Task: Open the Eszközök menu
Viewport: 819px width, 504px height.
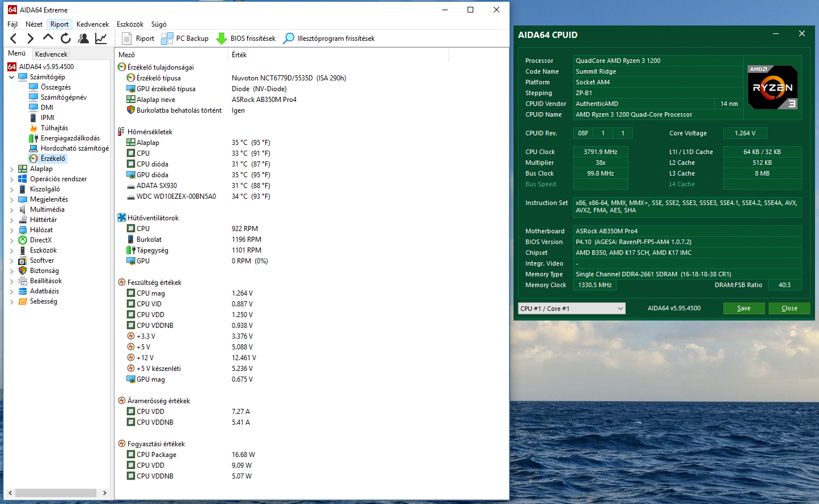Action: point(130,24)
